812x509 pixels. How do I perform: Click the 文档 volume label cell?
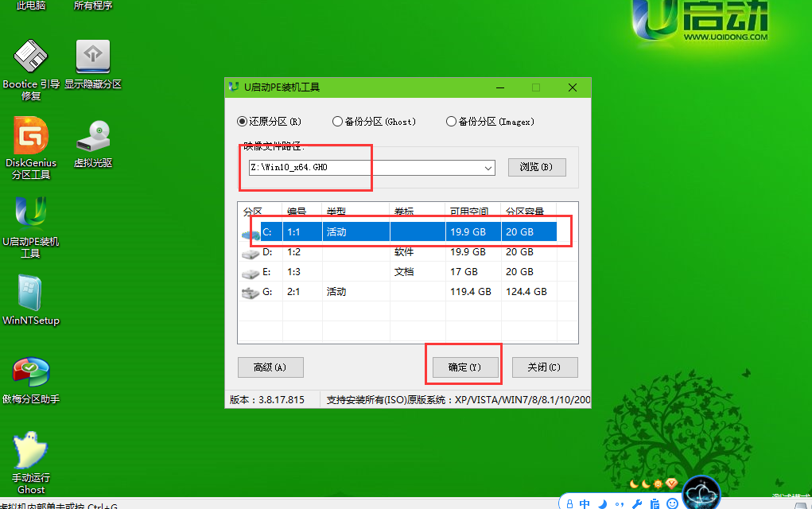tap(404, 272)
